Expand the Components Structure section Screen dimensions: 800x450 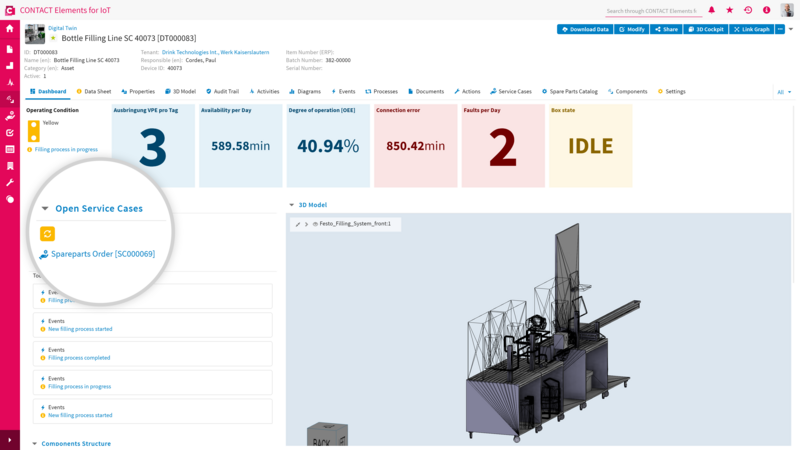tap(35, 444)
